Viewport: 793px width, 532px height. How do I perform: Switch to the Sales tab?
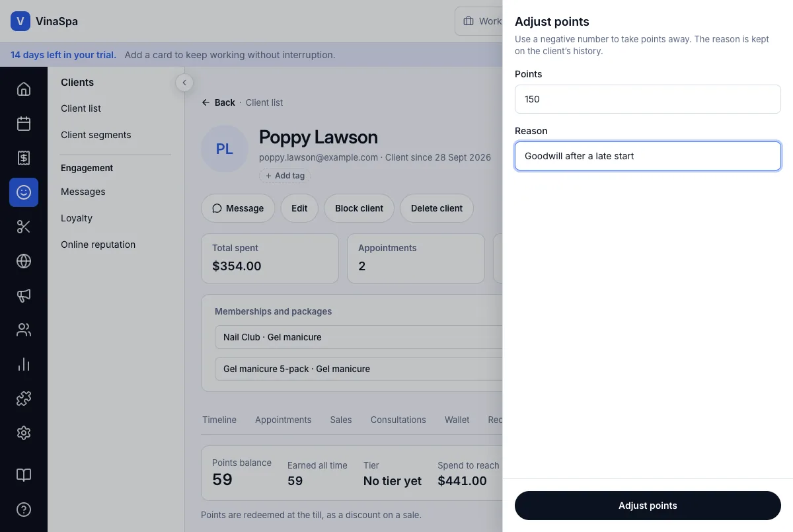click(x=341, y=420)
